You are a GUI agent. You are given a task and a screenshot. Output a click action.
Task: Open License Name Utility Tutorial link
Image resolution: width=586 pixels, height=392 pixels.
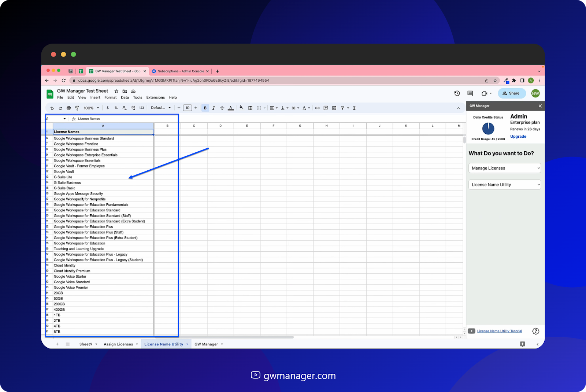tap(500, 331)
